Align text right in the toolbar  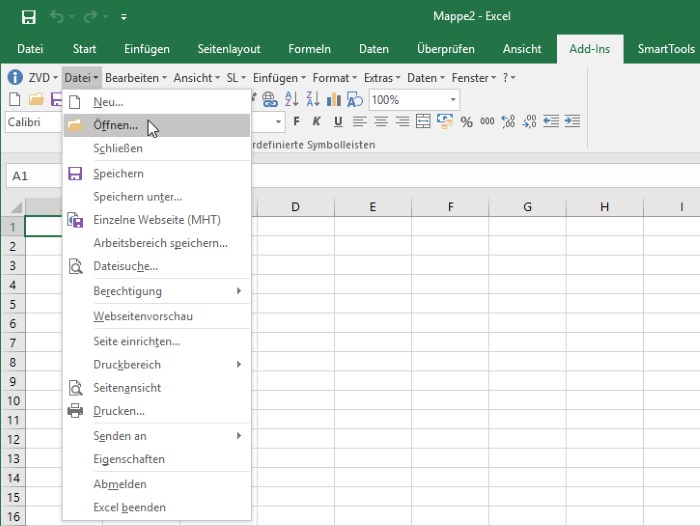[402, 121]
